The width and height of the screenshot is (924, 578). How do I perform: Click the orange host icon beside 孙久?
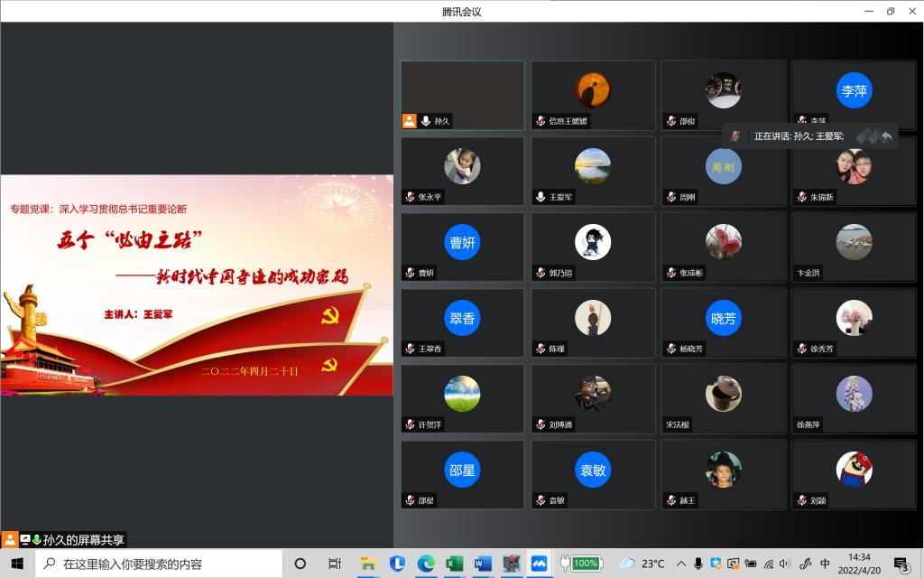410,121
